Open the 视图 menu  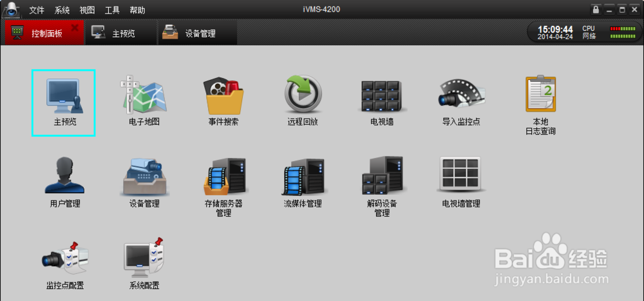87,10
